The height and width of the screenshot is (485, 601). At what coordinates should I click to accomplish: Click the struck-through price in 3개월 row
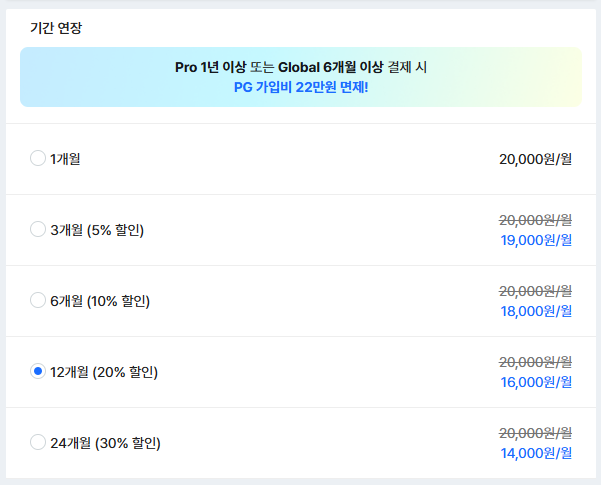pos(535,220)
